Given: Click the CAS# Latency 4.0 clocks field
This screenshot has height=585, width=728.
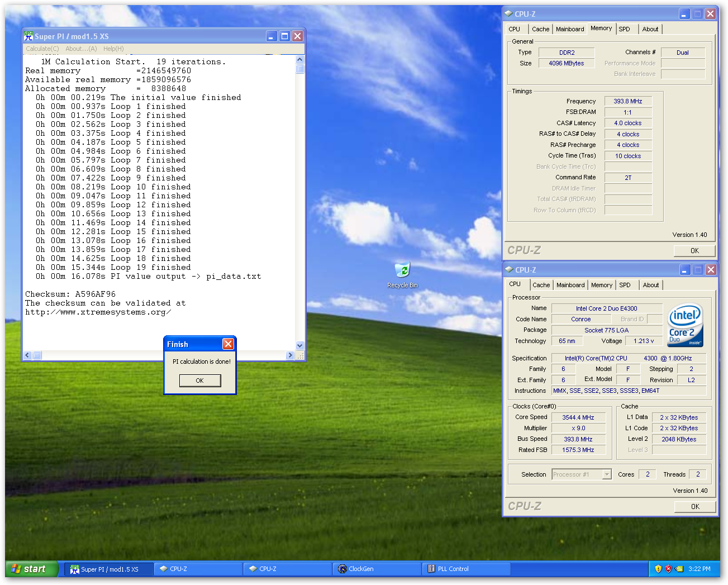Looking at the screenshot, I should pos(628,123).
